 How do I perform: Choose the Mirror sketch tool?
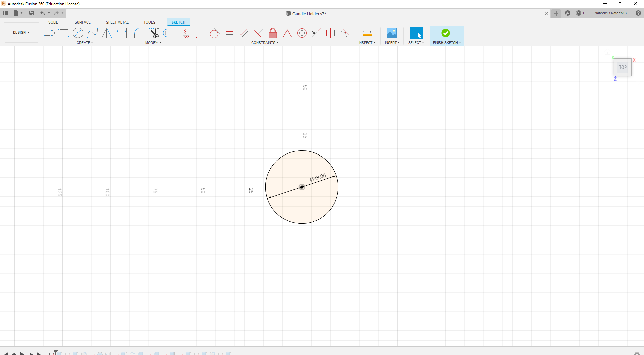point(107,33)
